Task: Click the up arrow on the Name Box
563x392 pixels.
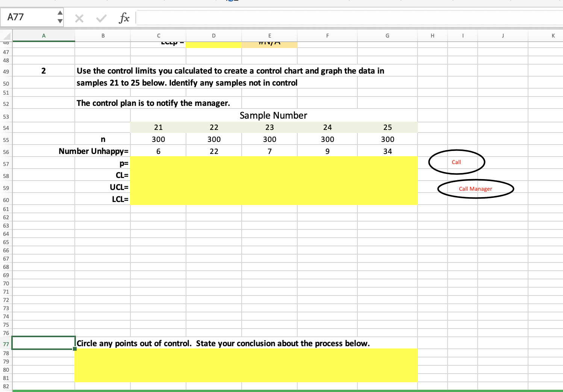Action: [x=60, y=14]
